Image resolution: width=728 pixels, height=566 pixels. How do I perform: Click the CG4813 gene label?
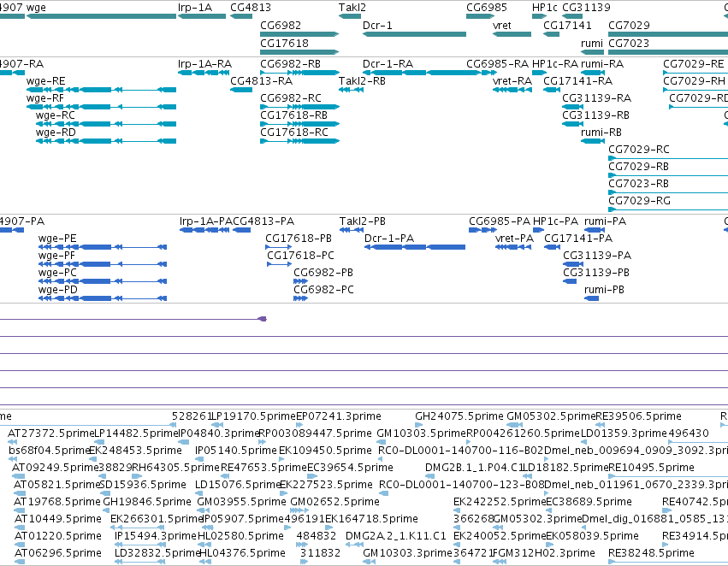pyautogui.click(x=251, y=8)
